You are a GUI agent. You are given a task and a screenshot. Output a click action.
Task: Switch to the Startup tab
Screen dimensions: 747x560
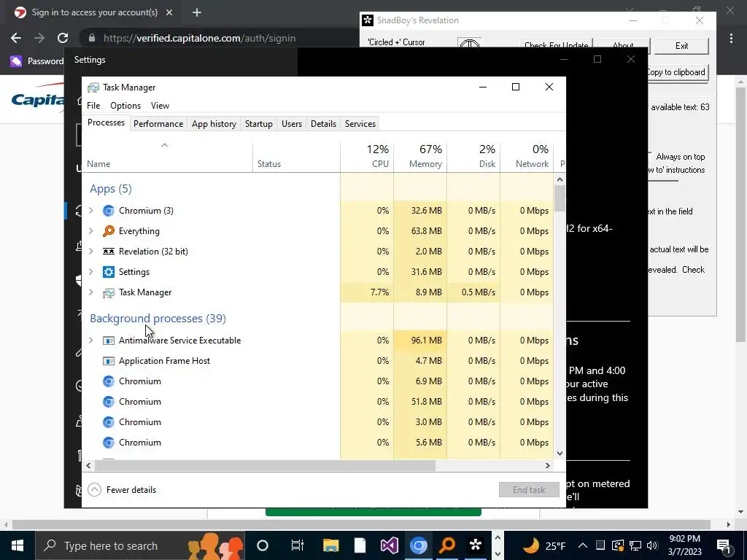tap(259, 124)
